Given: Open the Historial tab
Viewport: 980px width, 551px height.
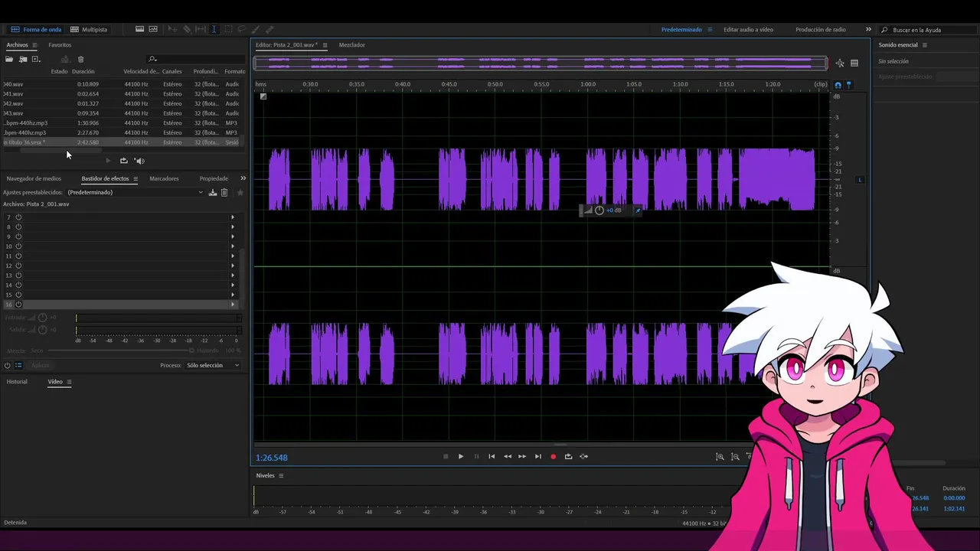Looking at the screenshot, I should (x=17, y=382).
